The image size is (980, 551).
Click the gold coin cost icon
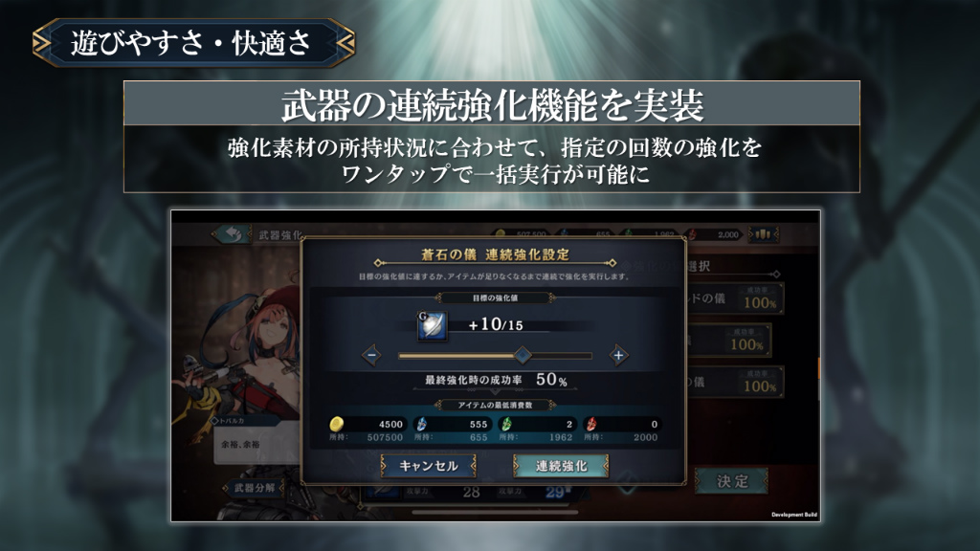pos(336,424)
